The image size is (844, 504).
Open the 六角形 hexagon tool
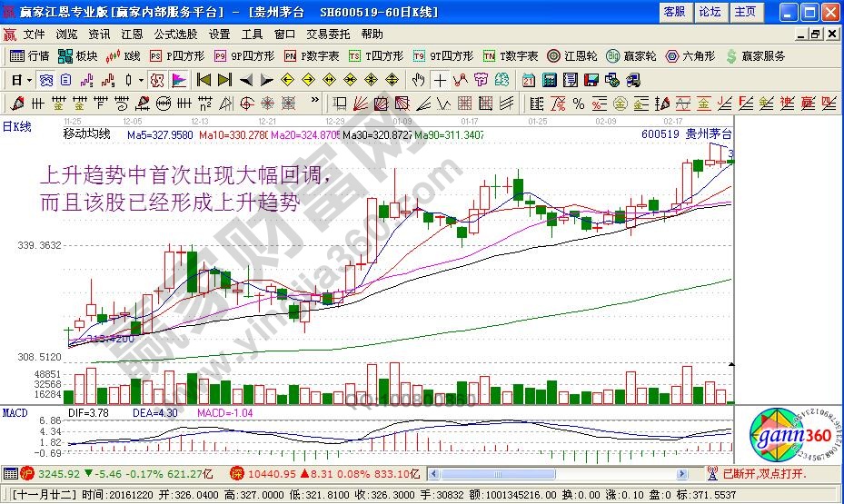[x=692, y=56]
